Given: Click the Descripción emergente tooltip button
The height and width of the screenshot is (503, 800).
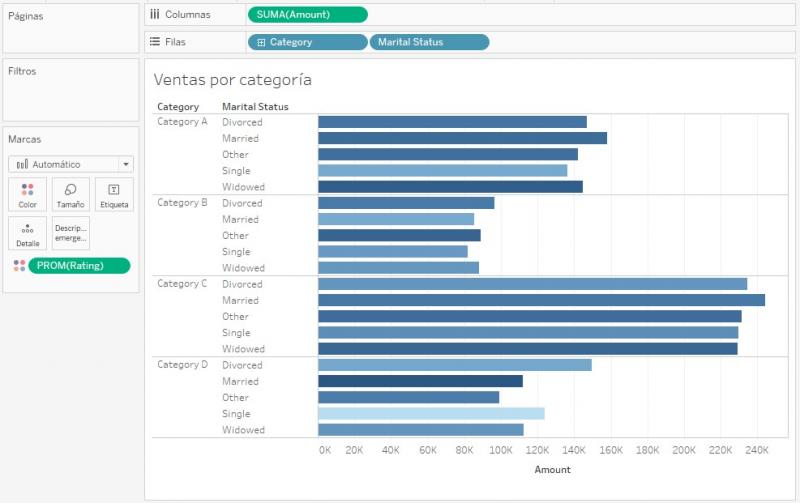Looking at the screenshot, I should click(70, 233).
